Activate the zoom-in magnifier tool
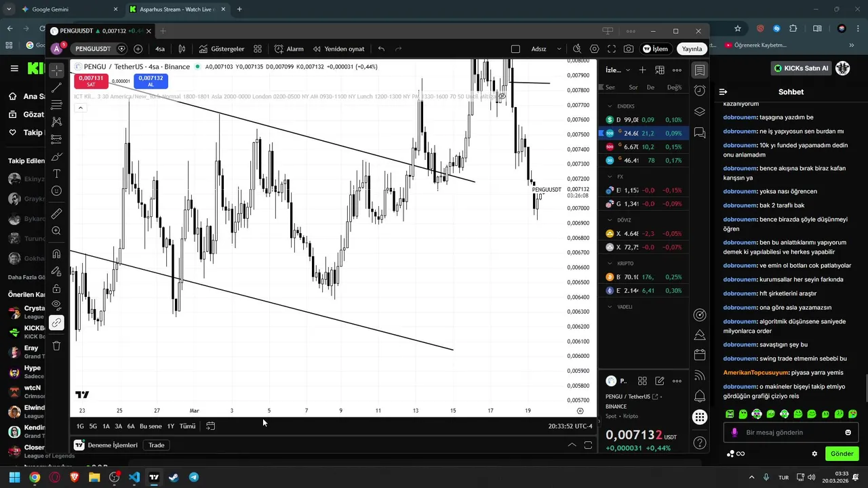 click(x=57, y=231)
